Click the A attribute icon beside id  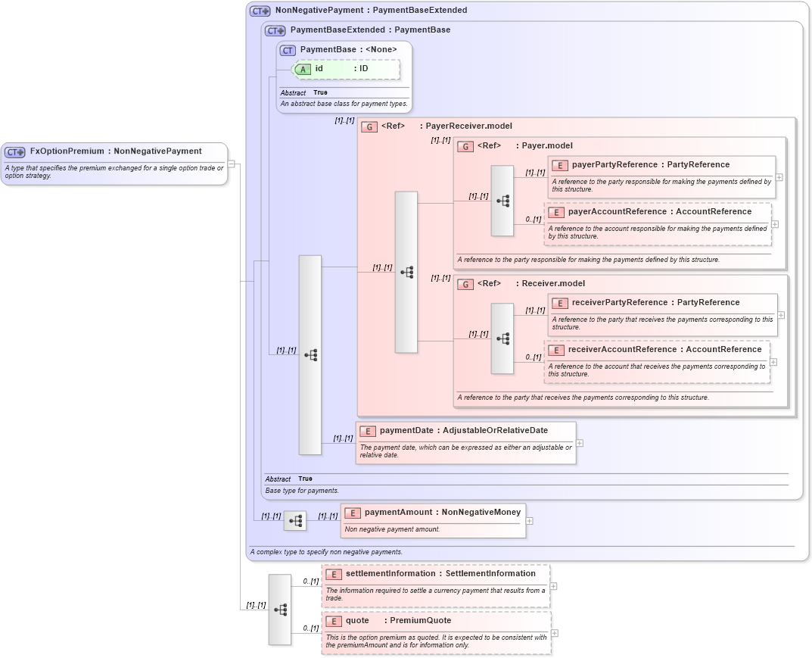coord(302,68)
